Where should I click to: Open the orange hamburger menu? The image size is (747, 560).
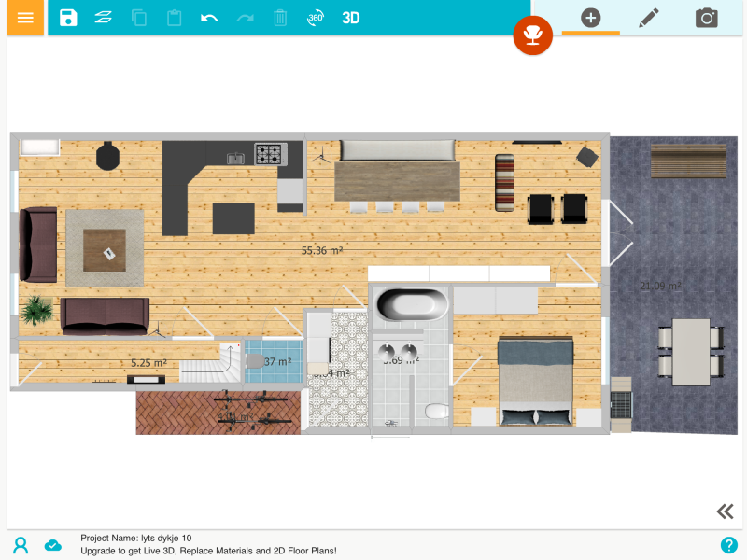[25, 18]
